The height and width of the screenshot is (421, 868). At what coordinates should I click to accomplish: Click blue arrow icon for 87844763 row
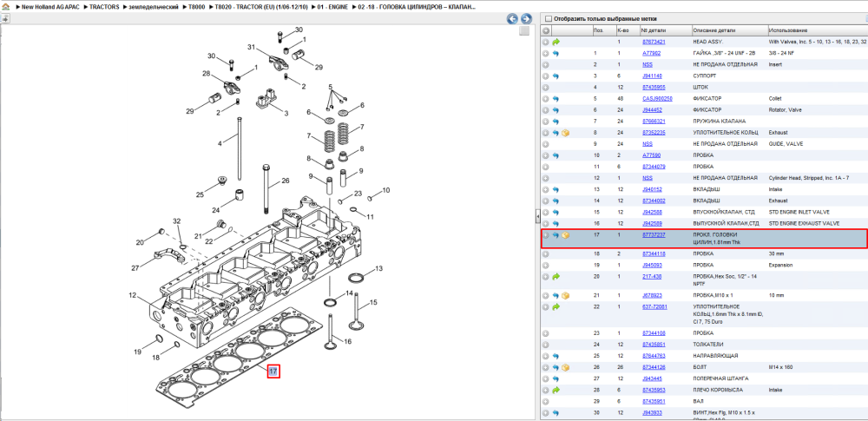pyautogui.click(x=556, y=356)
